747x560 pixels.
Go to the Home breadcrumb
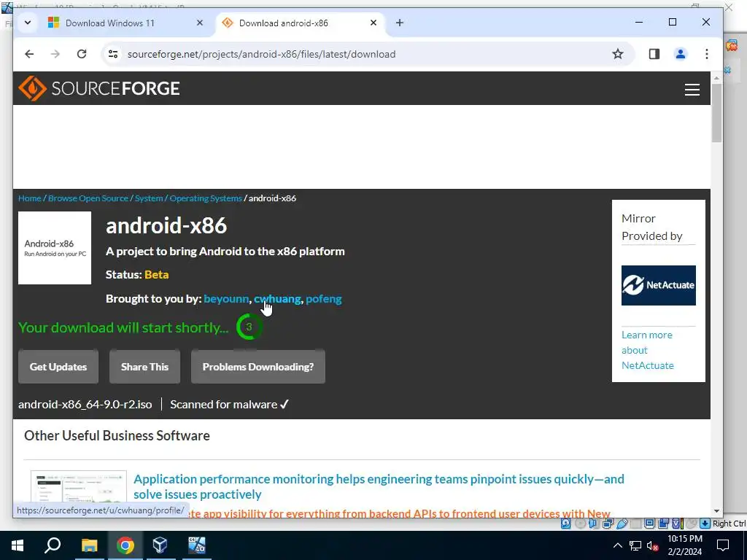29,198
